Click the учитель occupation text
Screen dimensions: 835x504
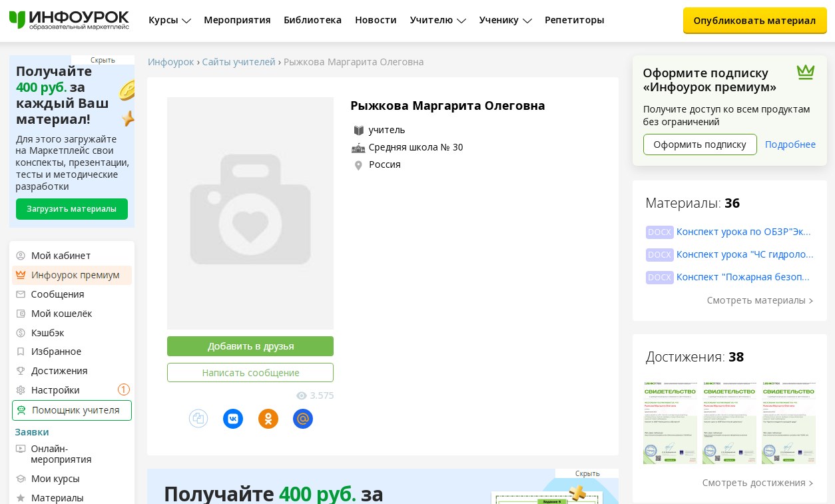click(387, 130)
